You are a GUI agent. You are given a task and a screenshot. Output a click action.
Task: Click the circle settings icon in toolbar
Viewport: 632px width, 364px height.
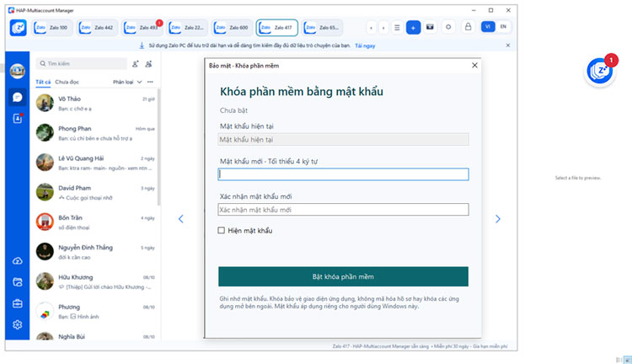(x=448, y=27)
